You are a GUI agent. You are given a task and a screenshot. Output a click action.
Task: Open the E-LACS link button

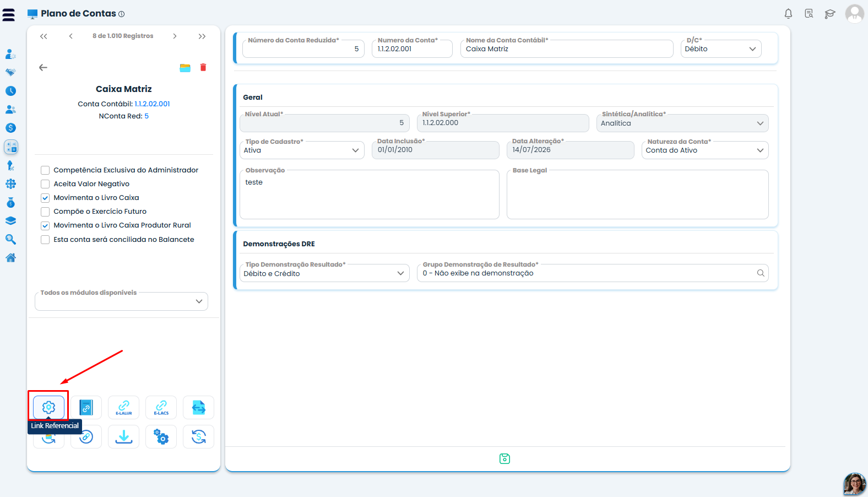pos(161,407)
